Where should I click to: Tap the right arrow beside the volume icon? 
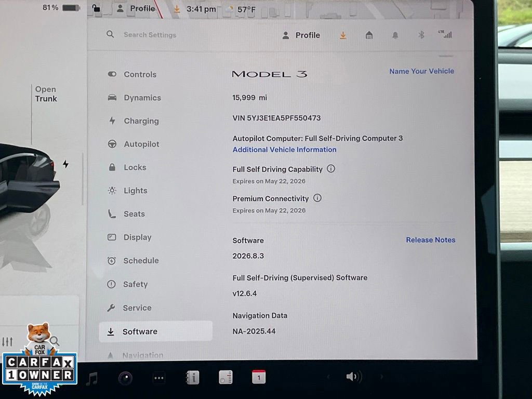click(x=382, y=377)
